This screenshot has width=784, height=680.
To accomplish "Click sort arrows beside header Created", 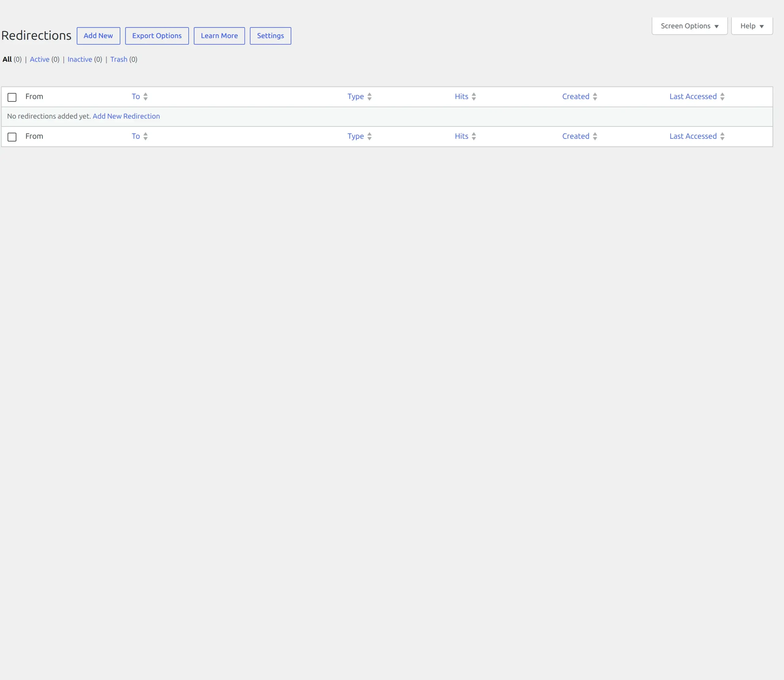I will point(595,97).
